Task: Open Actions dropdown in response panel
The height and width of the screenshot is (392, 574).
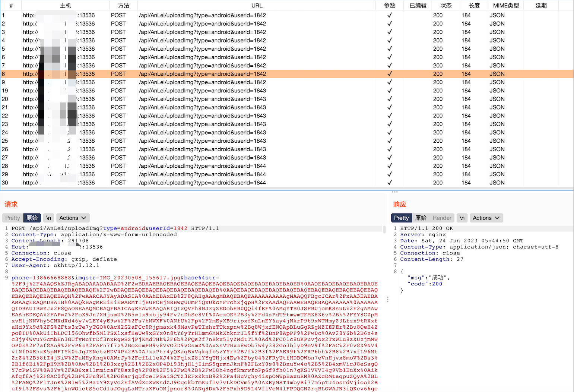Action: pyautogui.click(x=486, y=218)
